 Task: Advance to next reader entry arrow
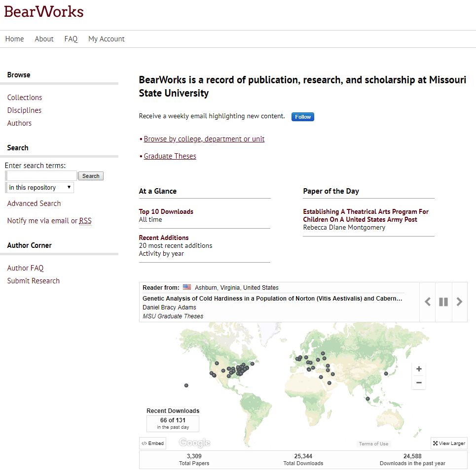(x=459, y=302)
